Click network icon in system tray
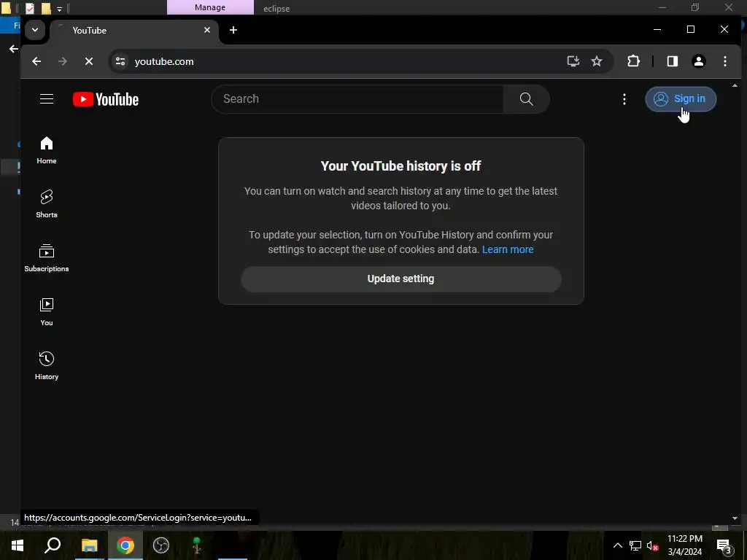 pos(635,545)
